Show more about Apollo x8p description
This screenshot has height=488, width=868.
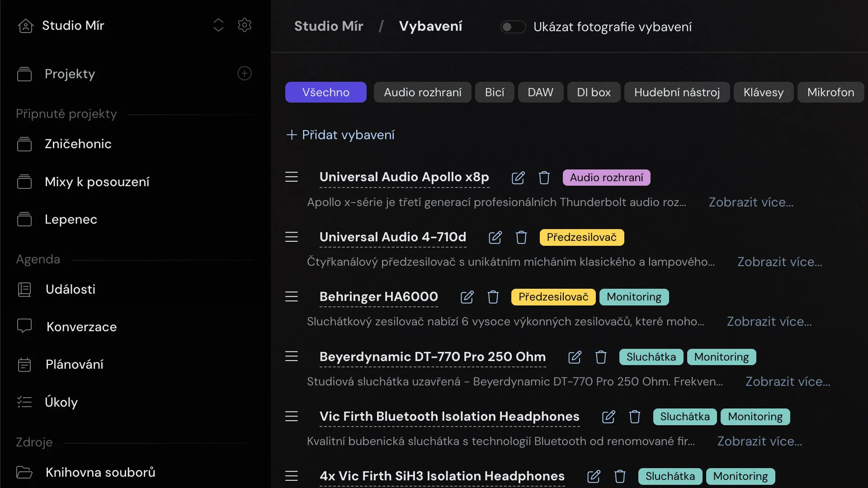(x=751, y=202)
